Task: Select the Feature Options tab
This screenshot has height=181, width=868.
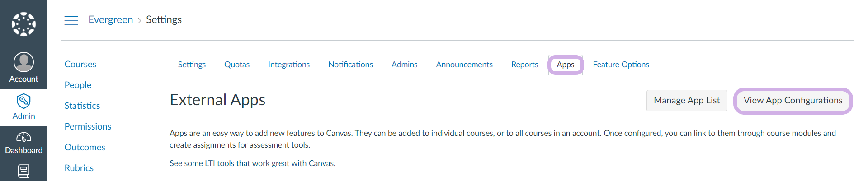Action: coord(621,65)
